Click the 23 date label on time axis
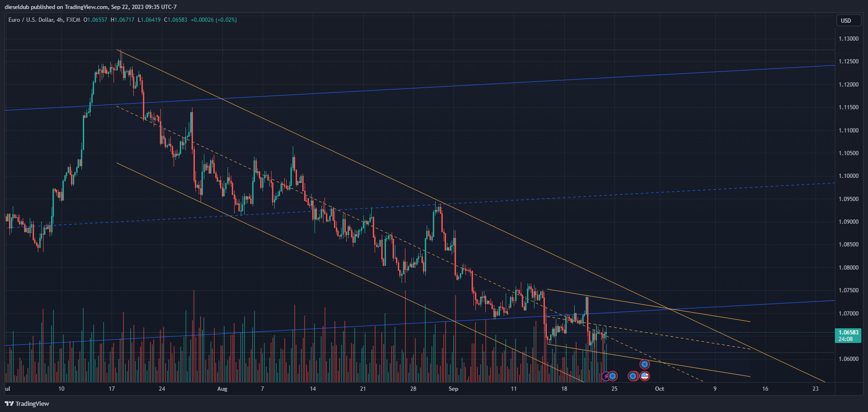 [815, 389]
